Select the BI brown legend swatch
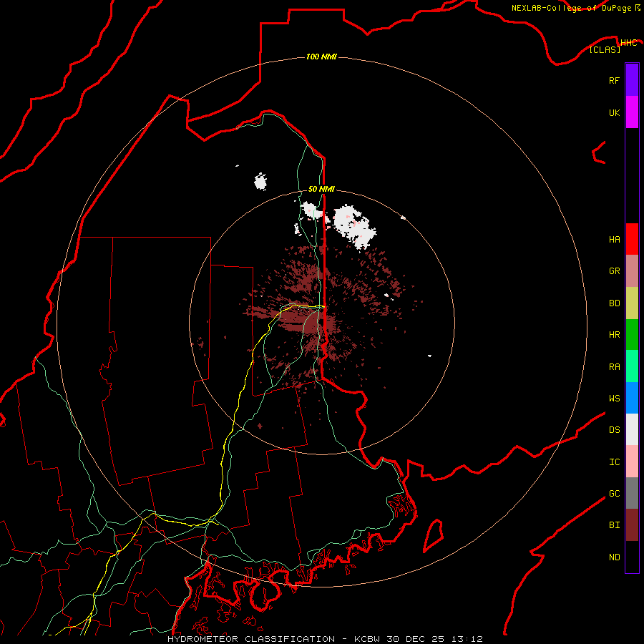This screenshot has width=644, height=644. coord(632,525)
